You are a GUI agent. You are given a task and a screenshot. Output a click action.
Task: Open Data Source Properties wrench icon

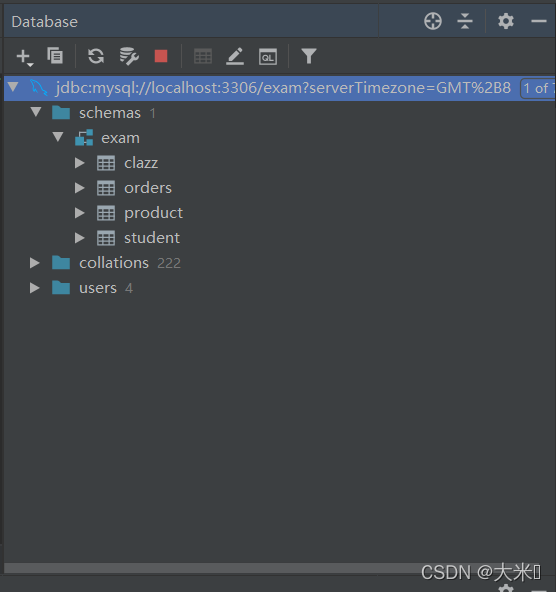[129, 56]
